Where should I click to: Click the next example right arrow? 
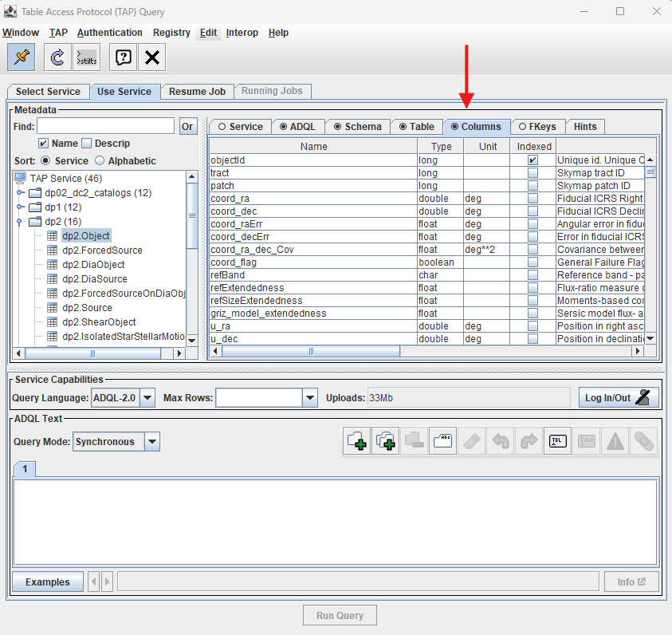point(108,582)
